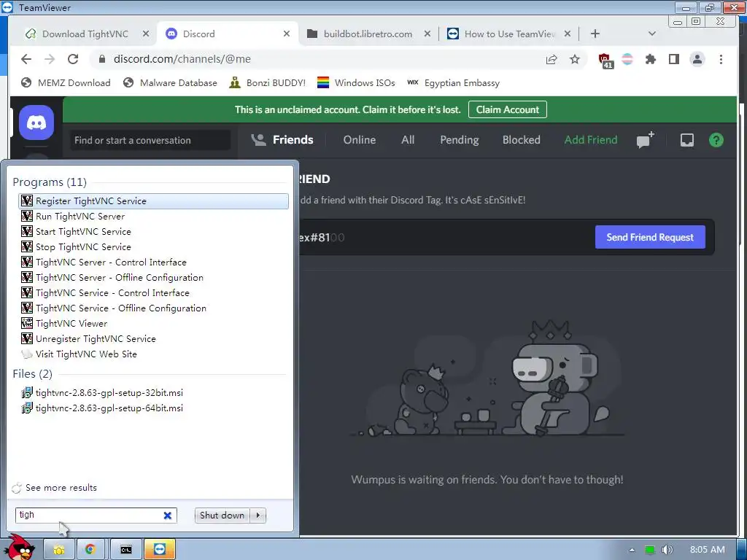Clear the Start menu search with X
The image size is (747, 560).
point(167,516)
